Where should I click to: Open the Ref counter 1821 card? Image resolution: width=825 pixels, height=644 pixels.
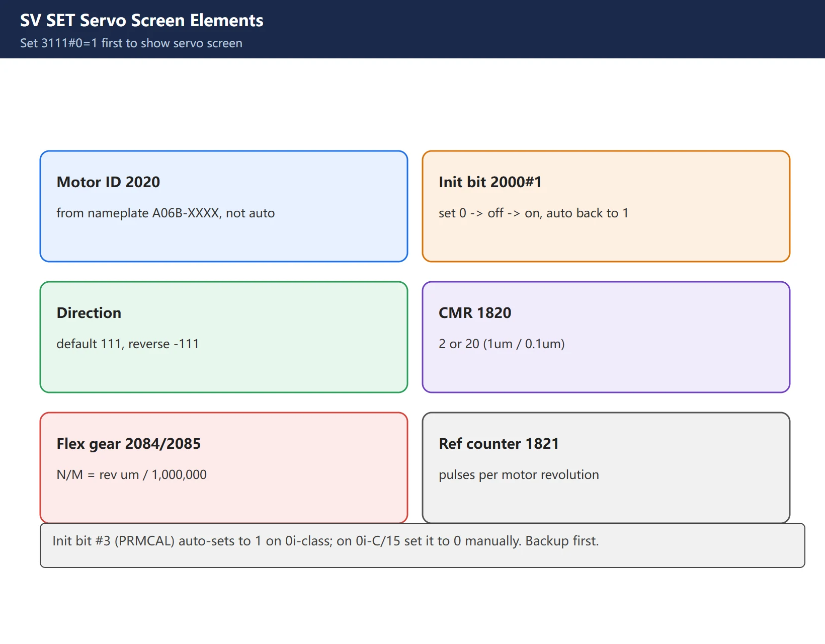[606, 468]
